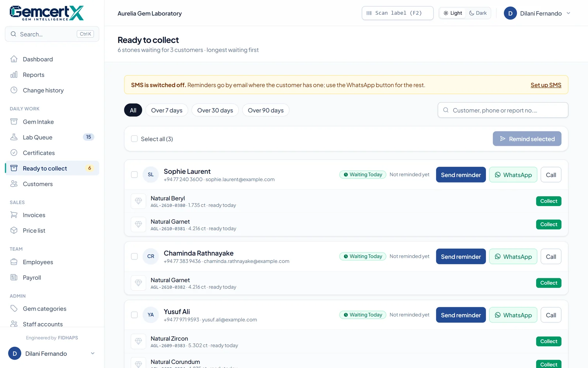
Task: Collect the Natural Zircon stone
Action: (x=549, y=342)
